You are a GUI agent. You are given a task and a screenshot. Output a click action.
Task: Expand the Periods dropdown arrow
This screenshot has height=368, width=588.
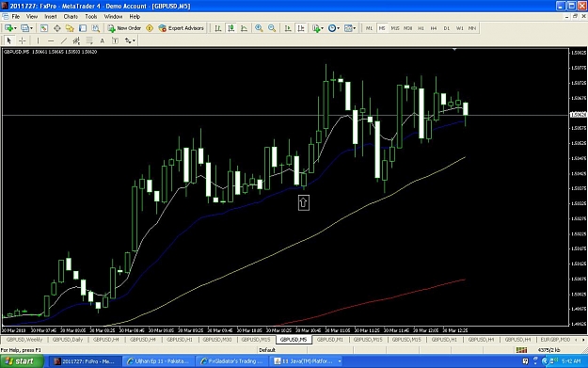(x=338, y=28)
